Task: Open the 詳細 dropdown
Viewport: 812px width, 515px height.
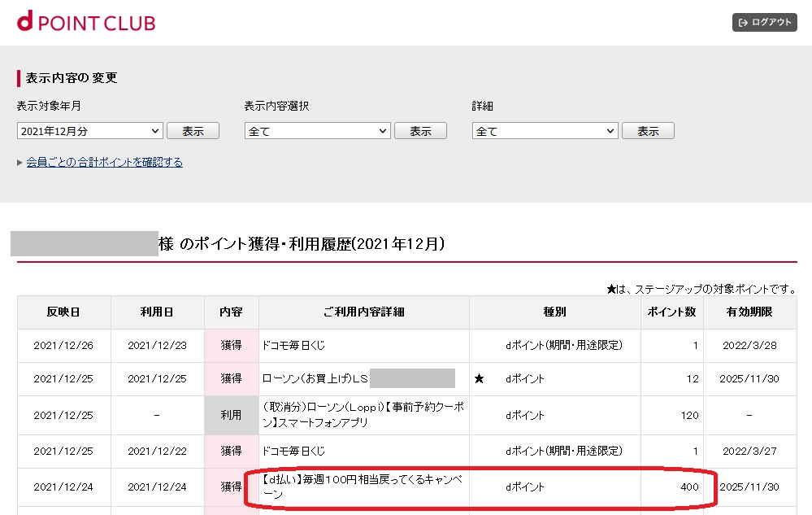Action: pyautogui.click(x=545, y=131)
